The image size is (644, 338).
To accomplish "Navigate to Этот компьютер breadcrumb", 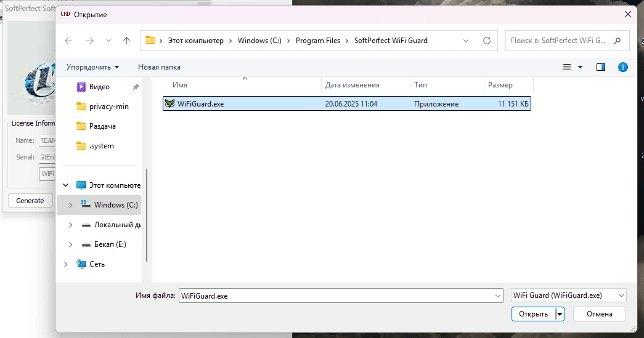I will (195, 41).
